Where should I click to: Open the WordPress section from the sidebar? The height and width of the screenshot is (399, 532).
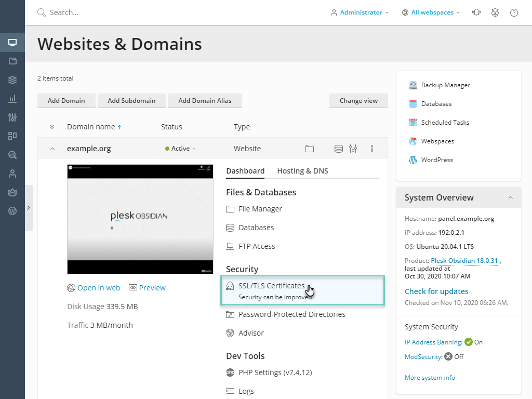(12, 211)
